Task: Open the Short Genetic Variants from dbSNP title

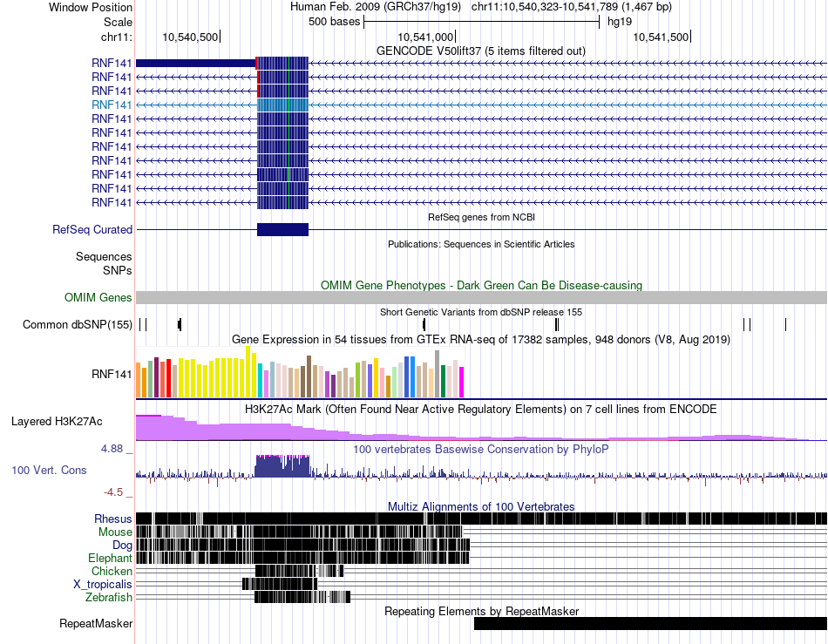Action: pos(481,312)
